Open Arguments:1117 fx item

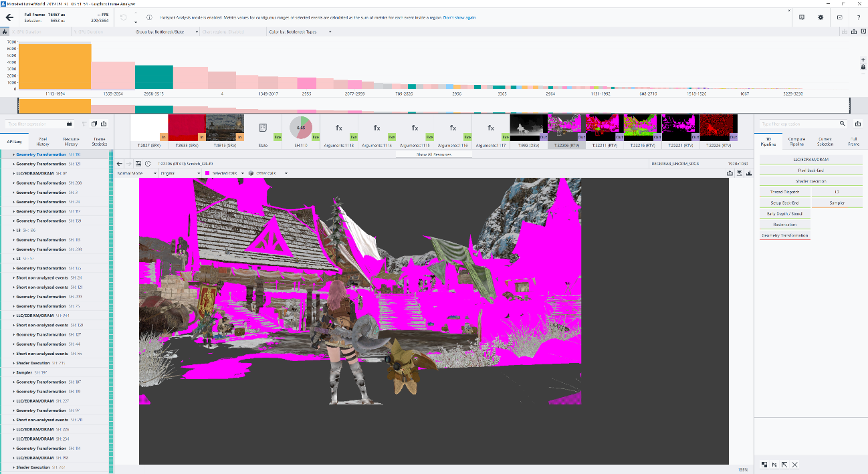coord(491,128)
